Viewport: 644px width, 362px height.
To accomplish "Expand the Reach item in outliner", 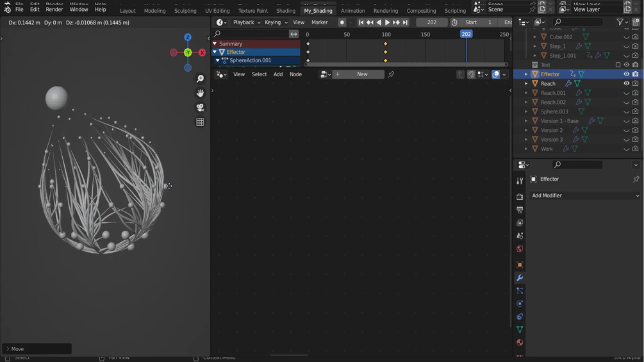I will [526, 83].
